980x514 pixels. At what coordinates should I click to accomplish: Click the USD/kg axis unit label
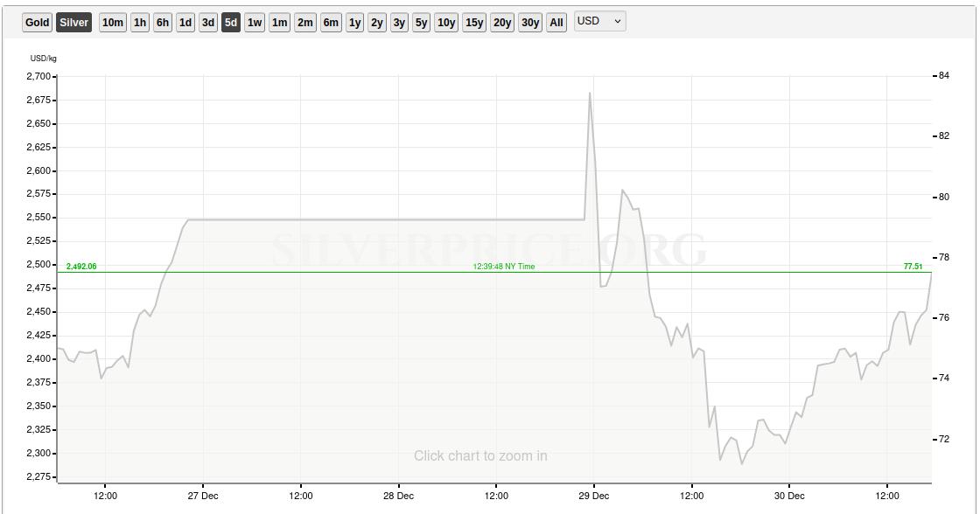click(43, 59)
